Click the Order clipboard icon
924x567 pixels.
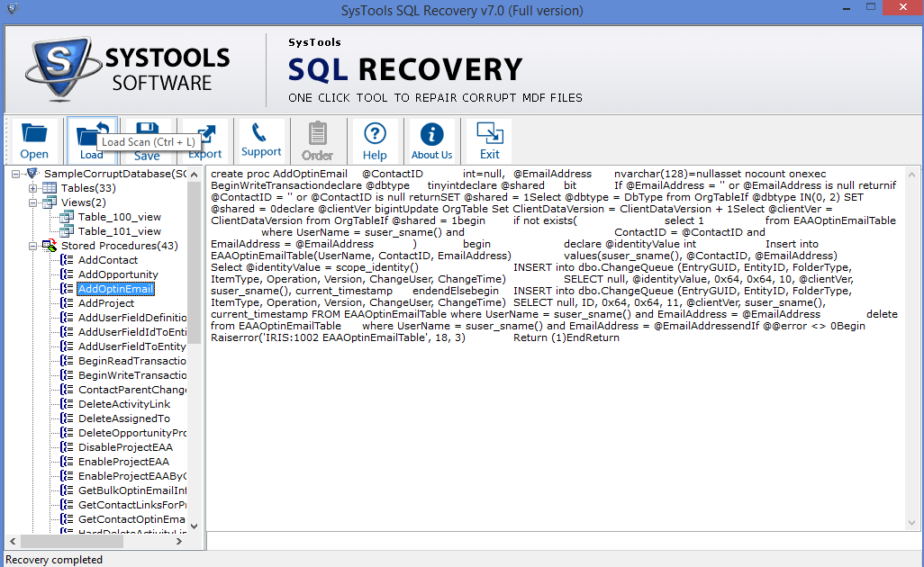coord(318,141)
